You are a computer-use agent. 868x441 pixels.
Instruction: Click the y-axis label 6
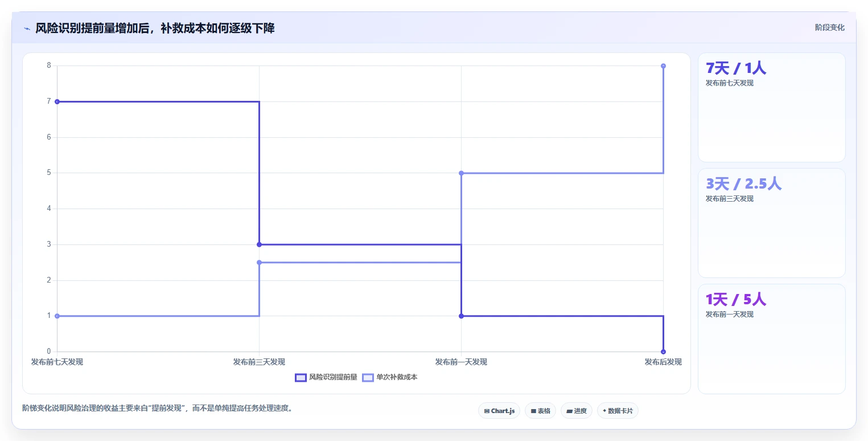[49, 137]
